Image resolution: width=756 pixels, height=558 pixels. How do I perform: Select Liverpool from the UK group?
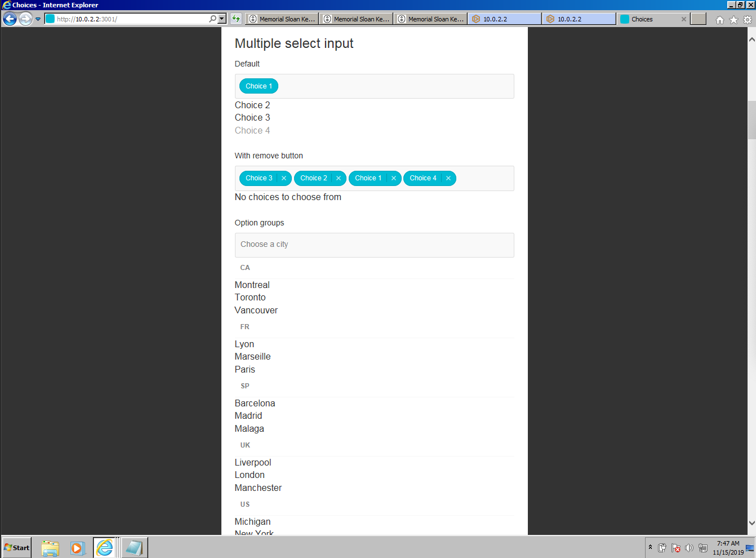click(x=374, y=462)
